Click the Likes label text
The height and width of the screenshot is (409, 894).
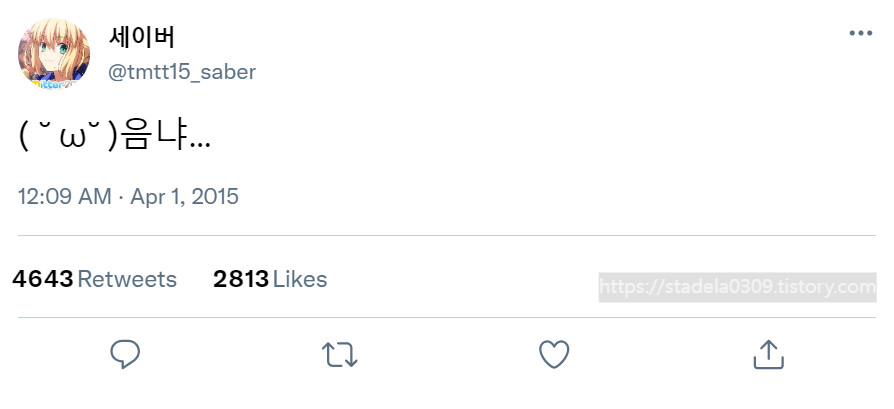coord(300,279)
